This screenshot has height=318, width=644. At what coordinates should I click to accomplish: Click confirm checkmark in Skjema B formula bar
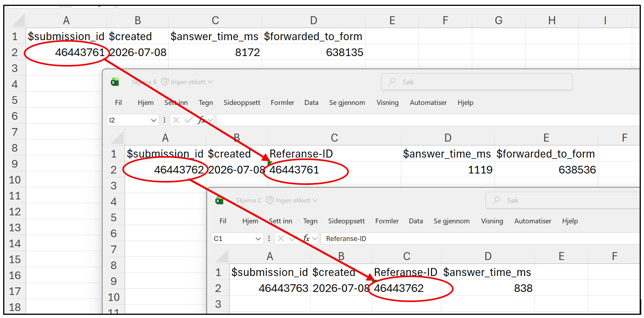[189, 120]
